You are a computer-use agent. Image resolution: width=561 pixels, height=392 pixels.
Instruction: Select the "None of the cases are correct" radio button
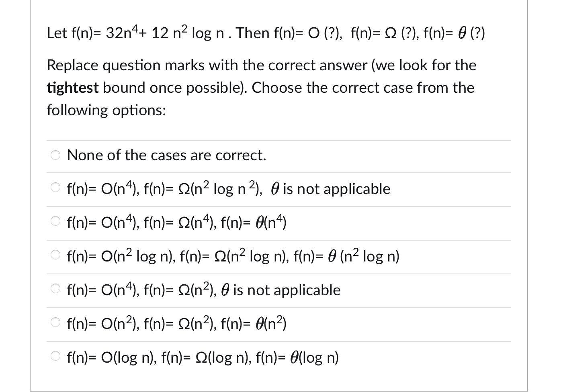tap(56, 155)
